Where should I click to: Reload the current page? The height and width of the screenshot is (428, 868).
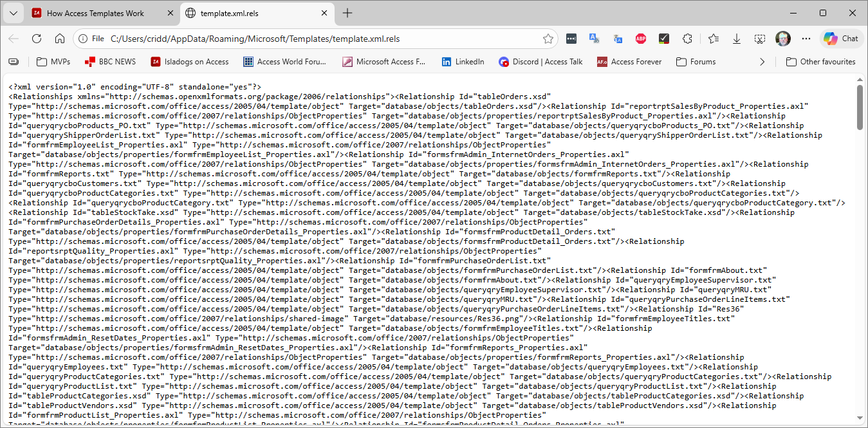pyautogui.click(x=37, y=39)
